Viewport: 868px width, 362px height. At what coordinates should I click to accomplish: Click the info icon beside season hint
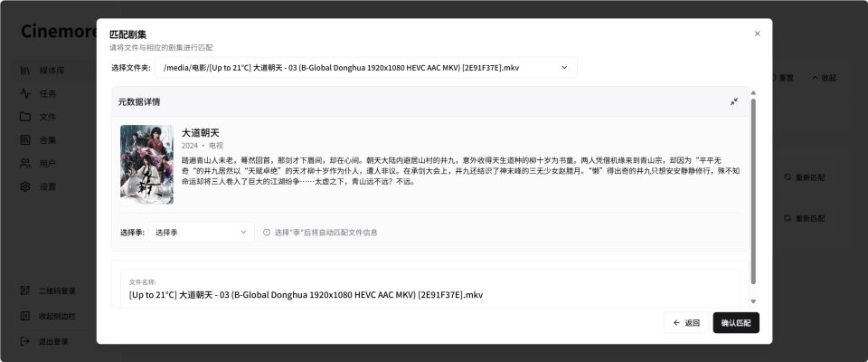pos(267,233)
